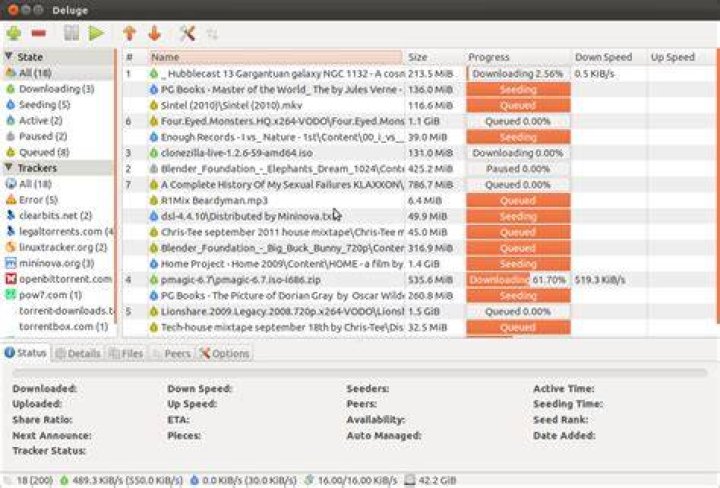Switch to the Options tab
Viewport: 720px width, 488px height.
pyautogui.click(x=225, y=353)
